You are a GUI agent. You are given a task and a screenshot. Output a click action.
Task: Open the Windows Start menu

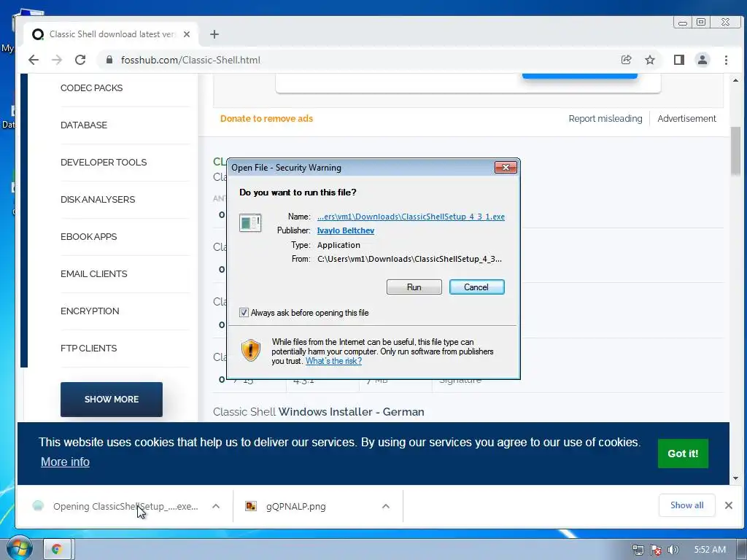tap(18, 548)
